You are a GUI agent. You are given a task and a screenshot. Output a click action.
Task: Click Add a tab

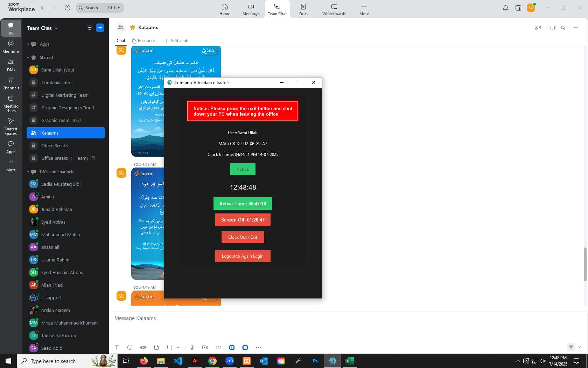176,41
